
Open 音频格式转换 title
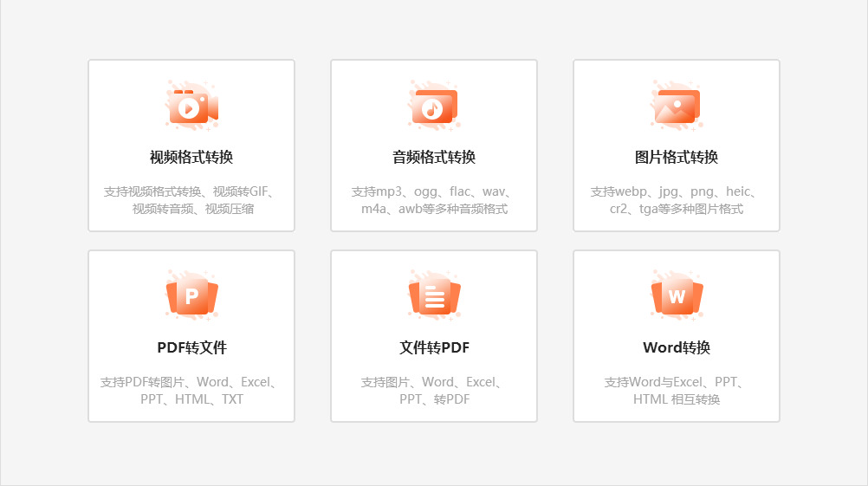tap(434, 157)
